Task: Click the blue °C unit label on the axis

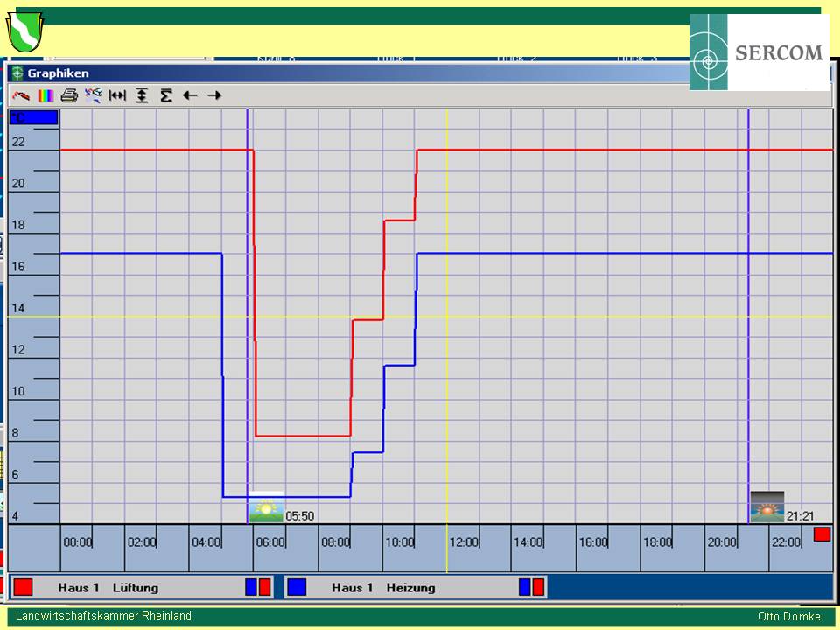Action: pos(33,117)
